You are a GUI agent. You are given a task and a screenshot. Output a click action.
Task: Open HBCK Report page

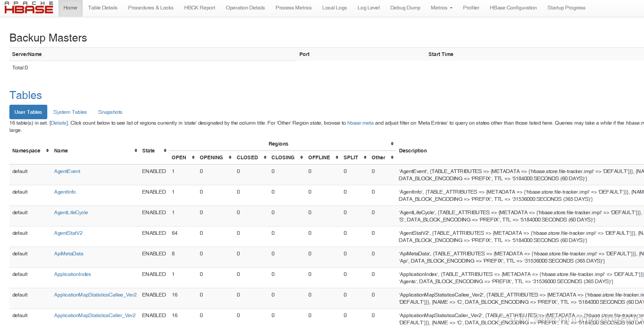200,8
